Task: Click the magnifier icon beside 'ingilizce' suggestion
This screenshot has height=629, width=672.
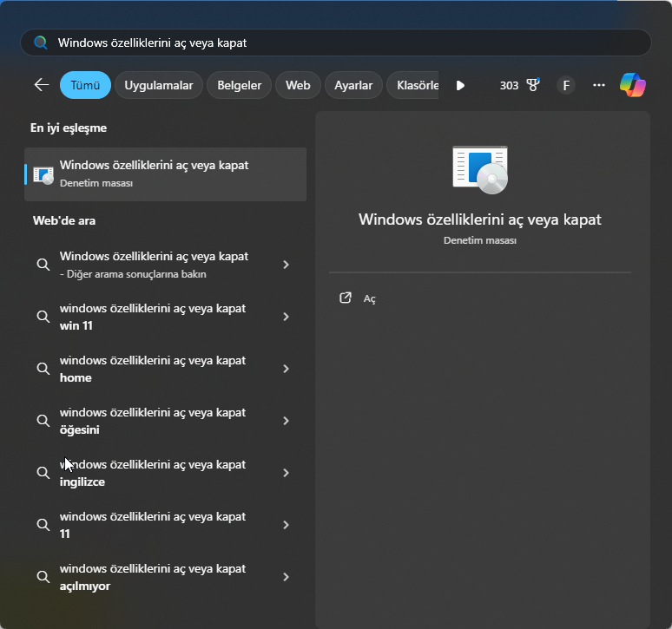Action: 43,473
